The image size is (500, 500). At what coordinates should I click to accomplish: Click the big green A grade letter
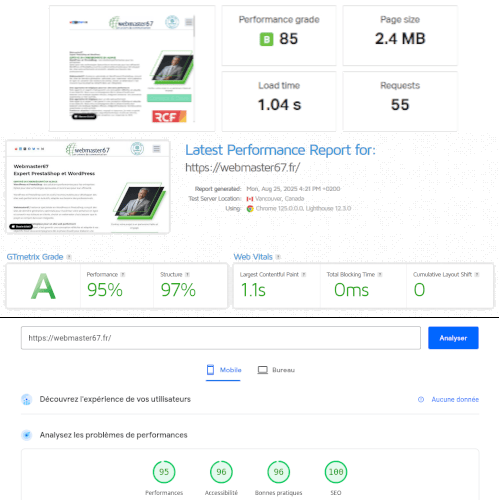pyautogui.click(x=43, y=286)
